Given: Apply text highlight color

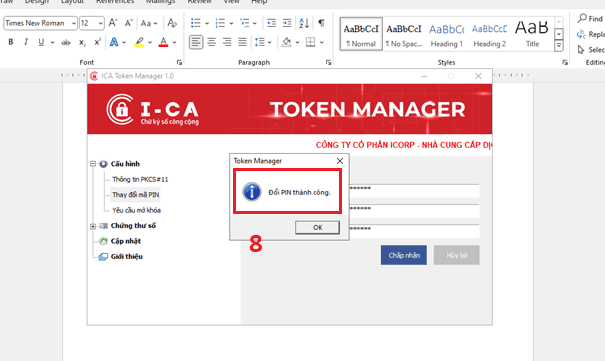Looking at the screenshot, I should [139, 42].
